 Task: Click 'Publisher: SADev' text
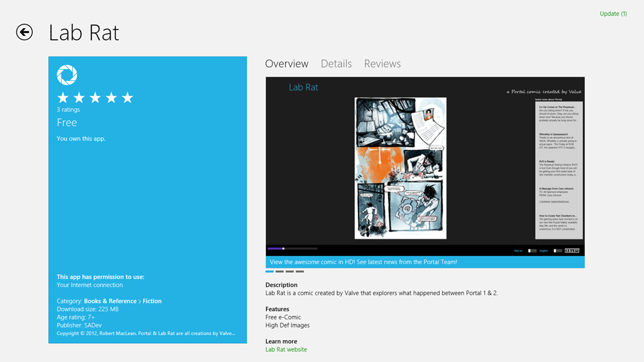[79, 325]
